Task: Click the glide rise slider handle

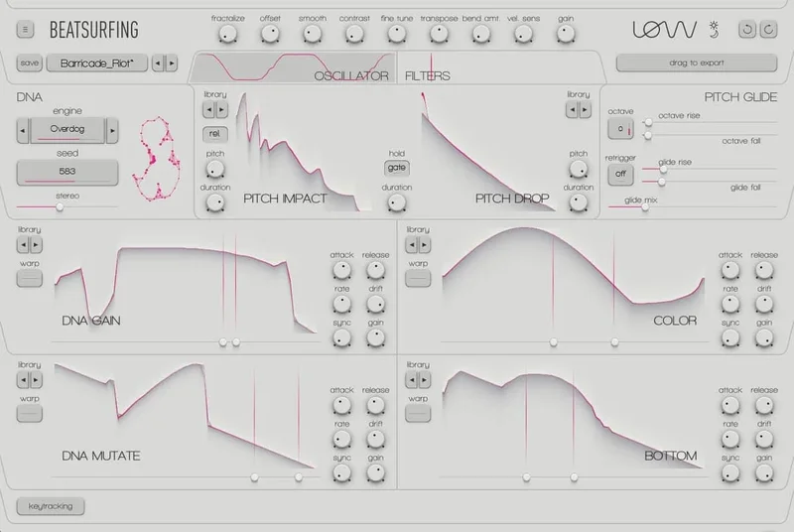Action: click(x=663, y=169)
